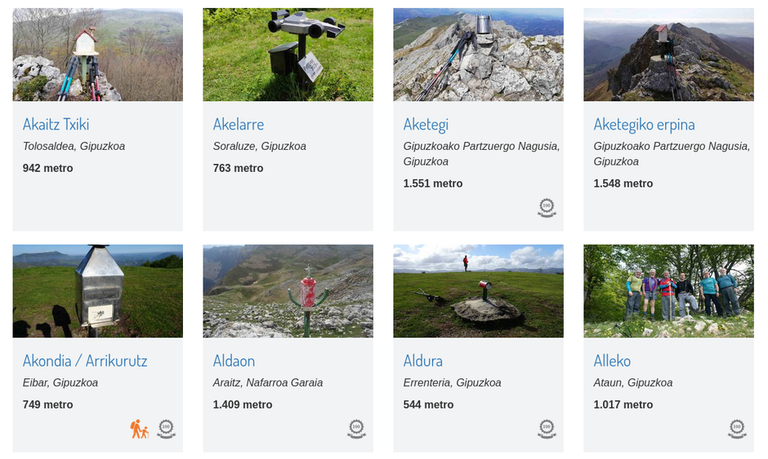This screenshot has height=459, width=768.
Task: Click the badge icon on Akondia / Arrikurutz card
Action: [x=166, y=429]
